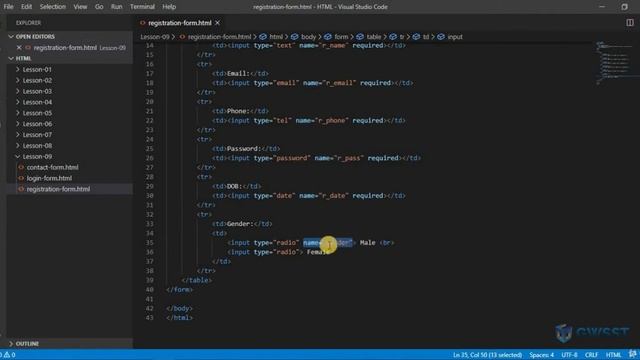This screenshot has width=640, height=360.
Task: Click the input breadcrumb element
Action: 455,37
